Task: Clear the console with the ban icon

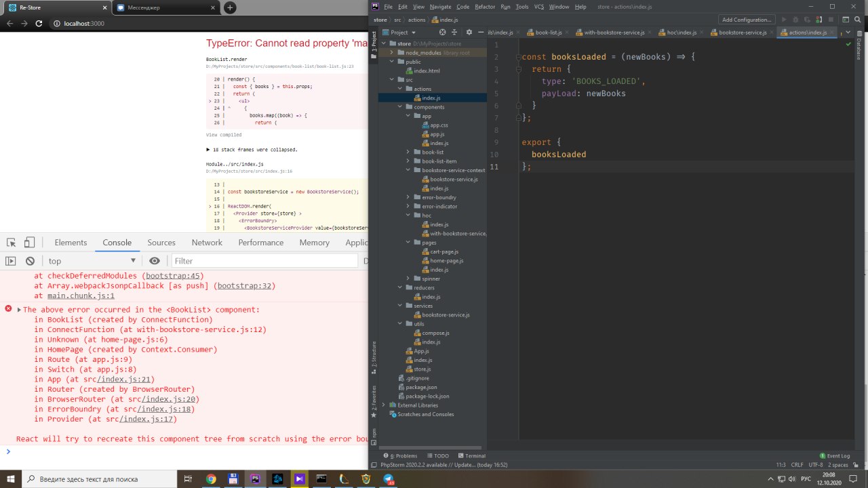Action: tap(30, 261)
